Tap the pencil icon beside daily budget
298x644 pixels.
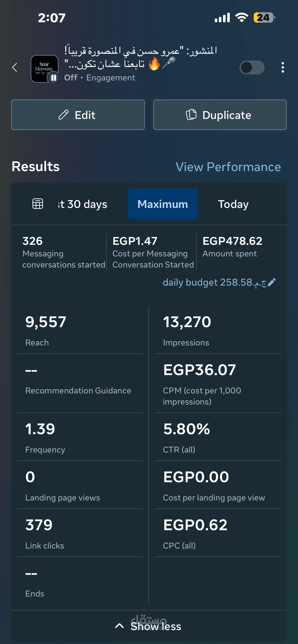pyautogui.click(x=272, y=282)
